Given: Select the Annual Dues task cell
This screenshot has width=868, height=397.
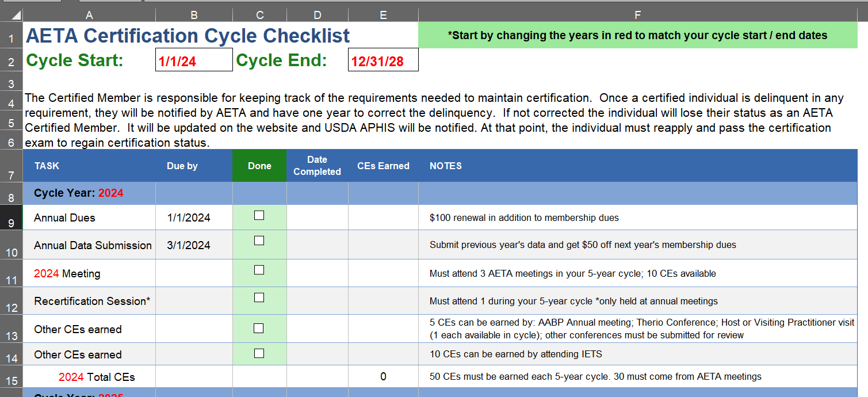Looking at the screenshot, I should click(x=89, y=217).
